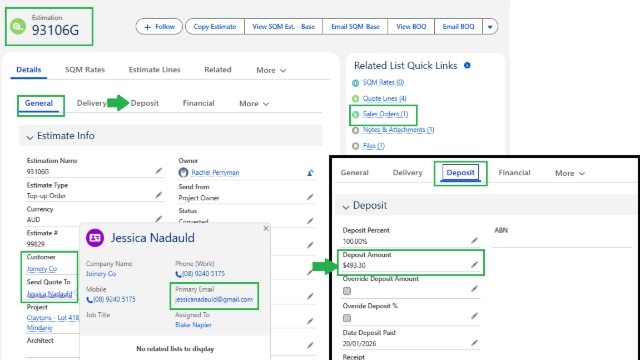Click the Rachel Perryman owner avatar icon

[x=183, y=173]
